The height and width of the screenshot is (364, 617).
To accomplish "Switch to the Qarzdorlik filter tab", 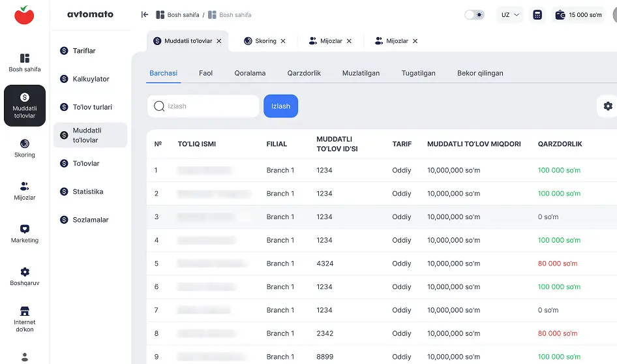I will [304, 73].
